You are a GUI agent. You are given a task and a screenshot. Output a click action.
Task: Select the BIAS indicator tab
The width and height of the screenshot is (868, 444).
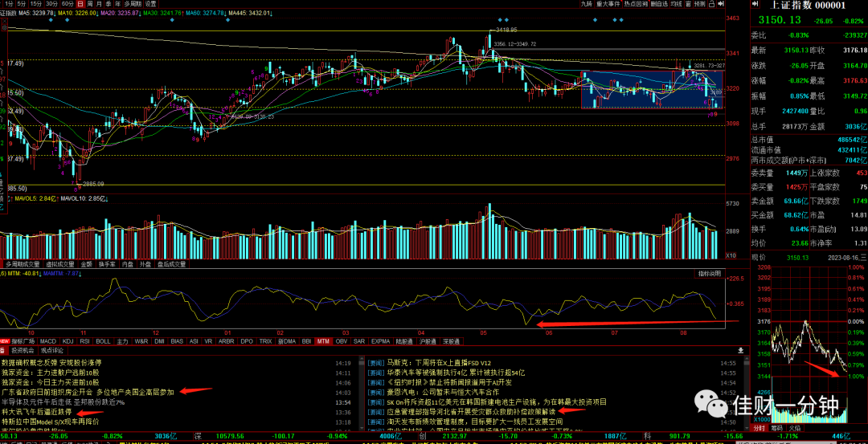point(177,341)
